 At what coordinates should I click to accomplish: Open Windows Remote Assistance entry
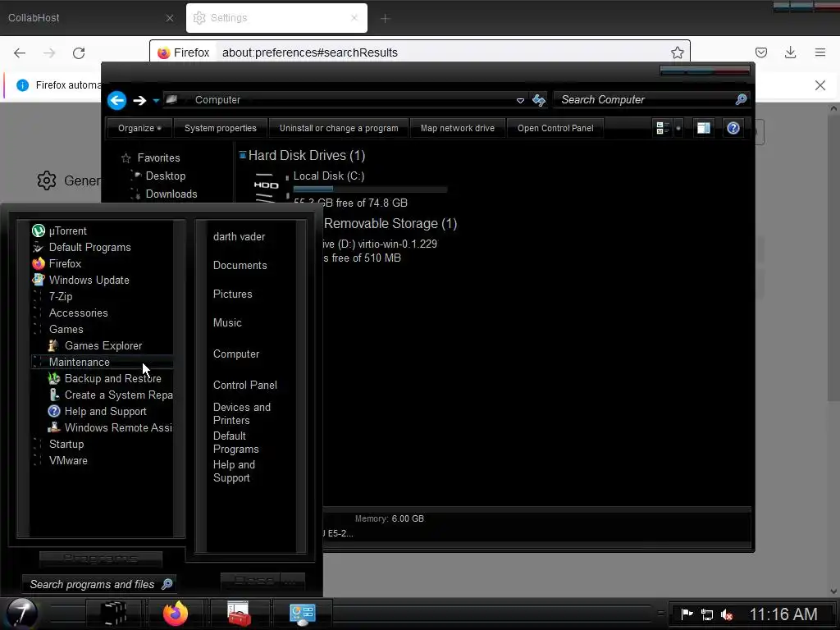tap(110, 428)
